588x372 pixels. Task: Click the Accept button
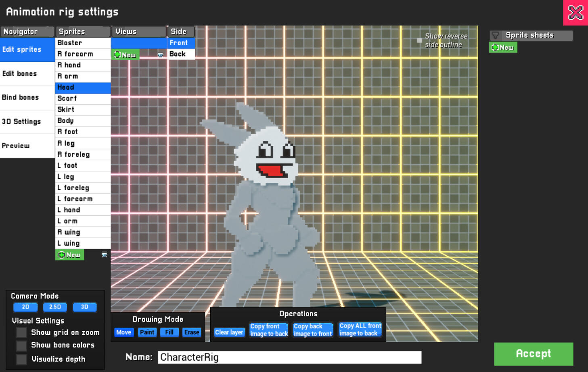click(534, 354)
